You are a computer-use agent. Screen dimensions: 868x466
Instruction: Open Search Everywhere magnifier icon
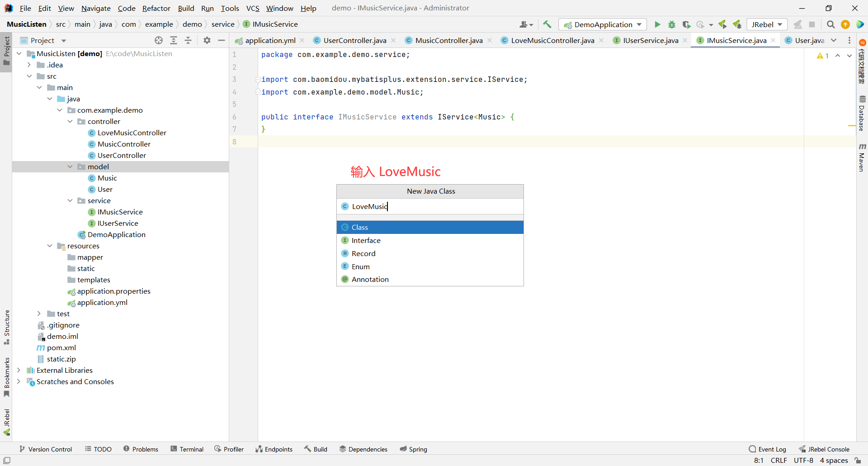click(830, 24)
